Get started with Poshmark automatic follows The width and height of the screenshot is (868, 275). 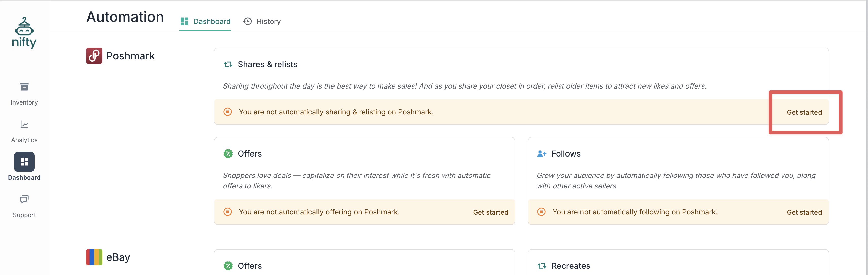tap(804, 212)
